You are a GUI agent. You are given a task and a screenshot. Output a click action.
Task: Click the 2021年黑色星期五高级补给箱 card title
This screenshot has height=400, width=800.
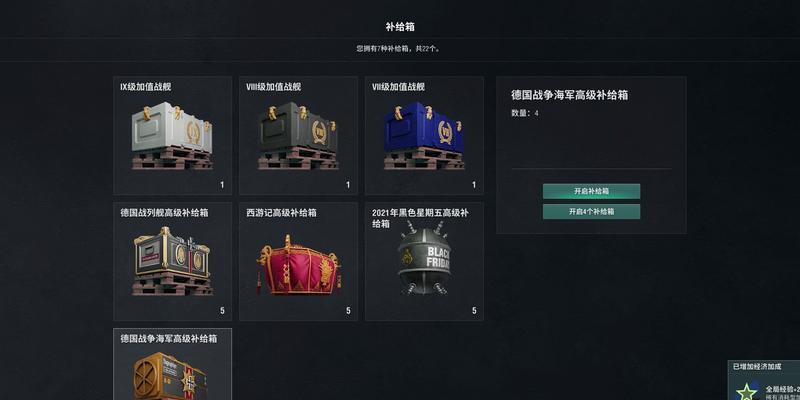tap(420, 218)
